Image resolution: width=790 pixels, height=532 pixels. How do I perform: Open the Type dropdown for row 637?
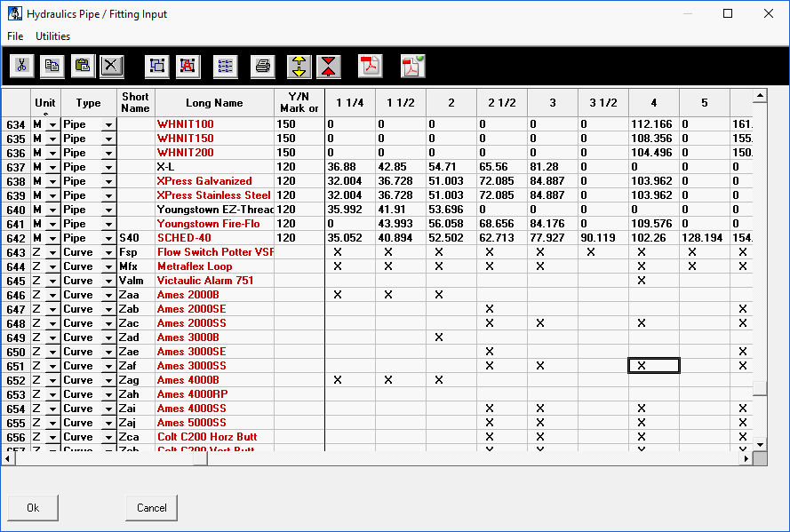[108, 167]
